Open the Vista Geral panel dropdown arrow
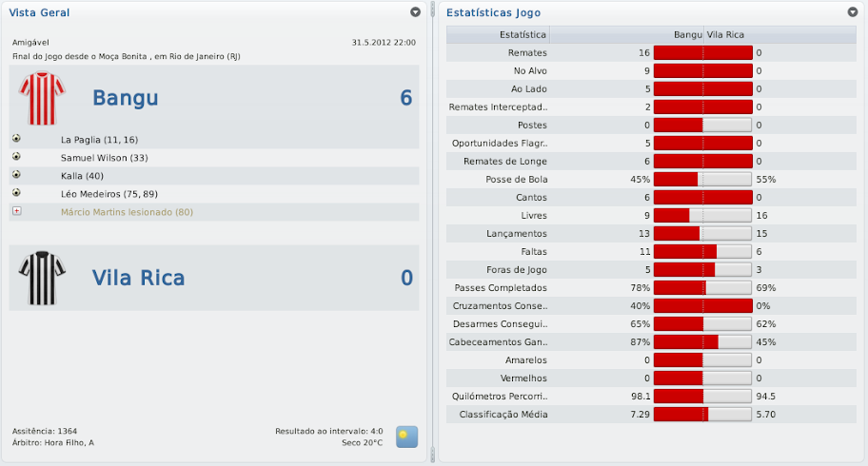The height and width of the screenshot is (466, 868). (x=415, y=12)
